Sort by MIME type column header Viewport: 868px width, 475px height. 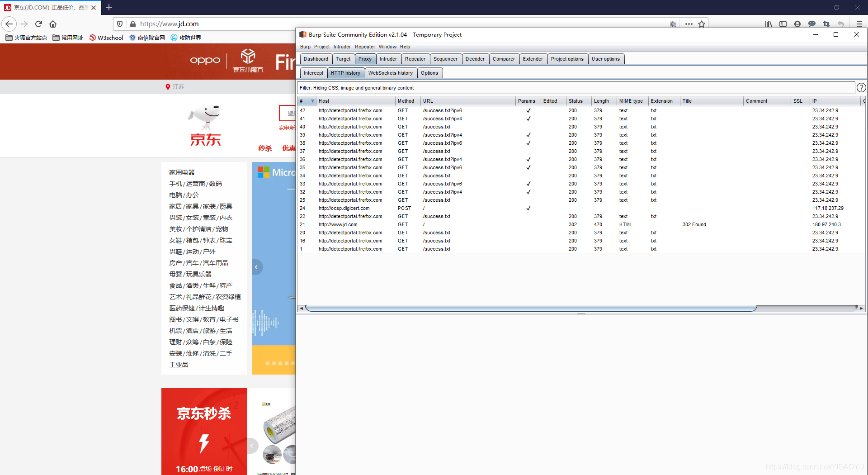point(632,101)
